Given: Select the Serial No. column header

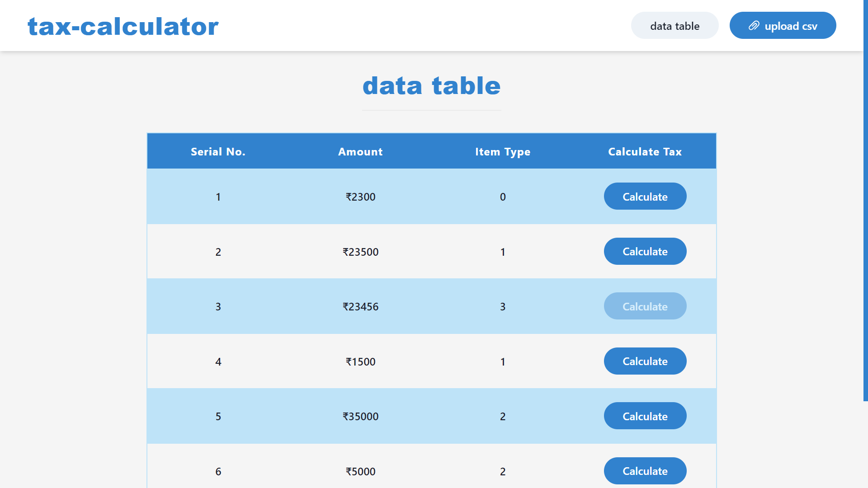Looking at the screenshot, I should 218,152.
